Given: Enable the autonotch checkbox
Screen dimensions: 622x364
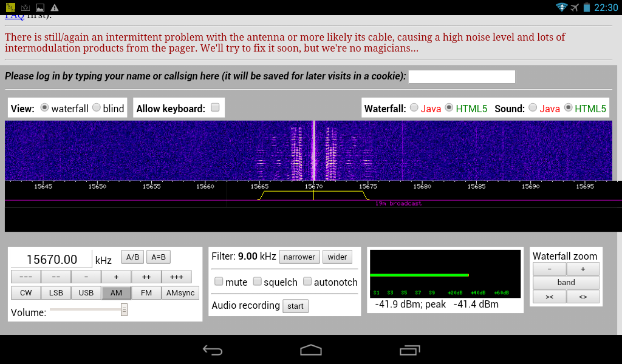Looking at the screenshot, I should click(307, 281).
